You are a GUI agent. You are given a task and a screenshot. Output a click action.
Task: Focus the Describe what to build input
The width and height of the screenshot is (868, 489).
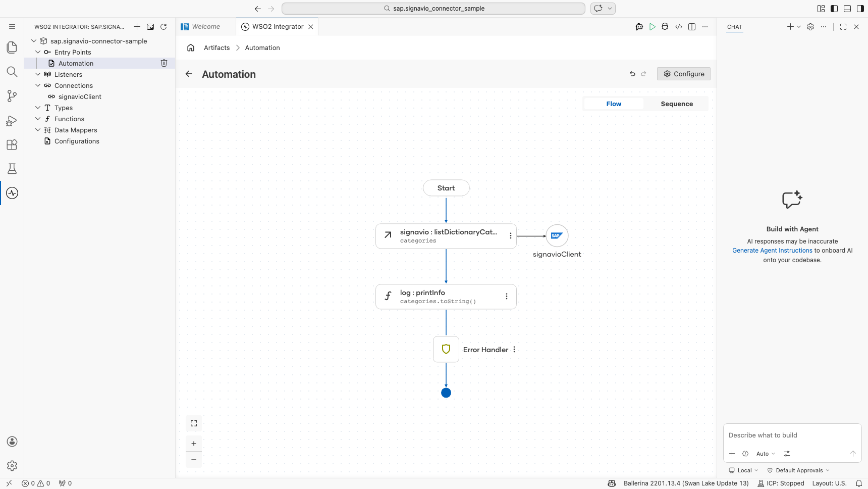pyautogui.click(x=792, y=435)
